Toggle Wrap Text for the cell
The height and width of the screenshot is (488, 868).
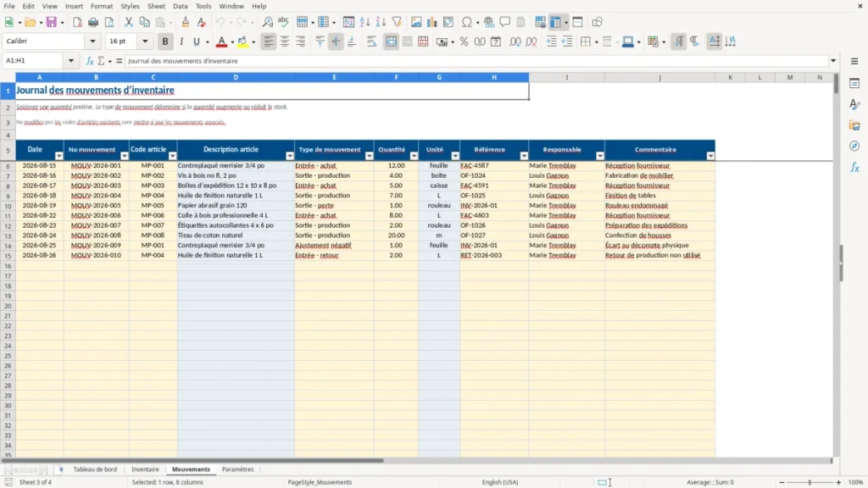[371, 42]
